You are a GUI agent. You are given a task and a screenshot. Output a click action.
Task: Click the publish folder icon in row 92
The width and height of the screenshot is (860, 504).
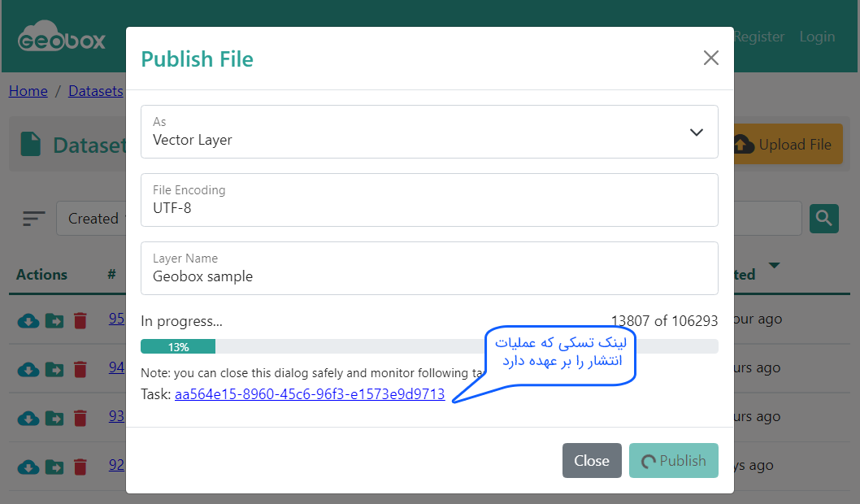coord(54,467)
